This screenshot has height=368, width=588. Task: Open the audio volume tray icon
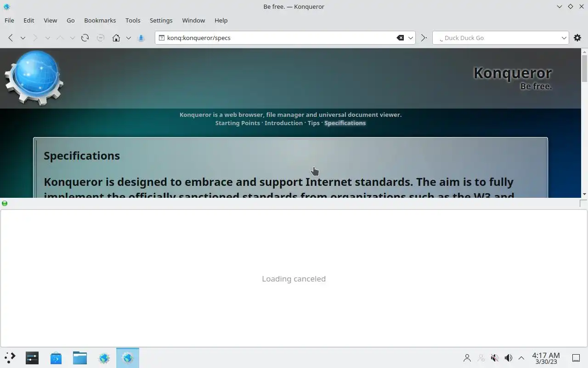pyautogui.click(x=509, y=358)
